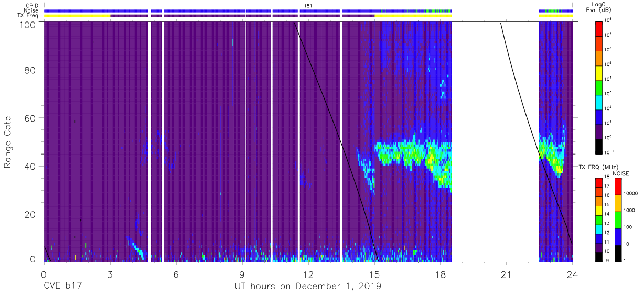Click the x-axis tick label '6'
The height and width of the screenshot is (297, 644).
[176, 274]
